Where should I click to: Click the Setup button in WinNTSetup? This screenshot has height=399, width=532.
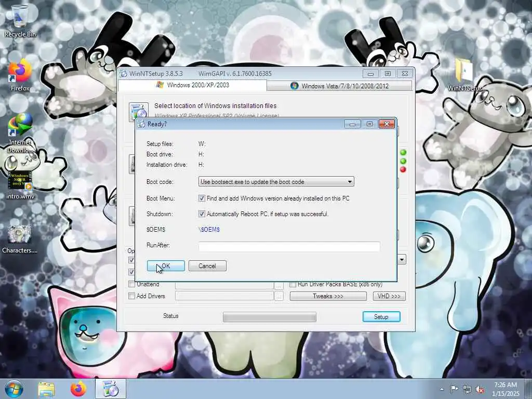[381, 316]
